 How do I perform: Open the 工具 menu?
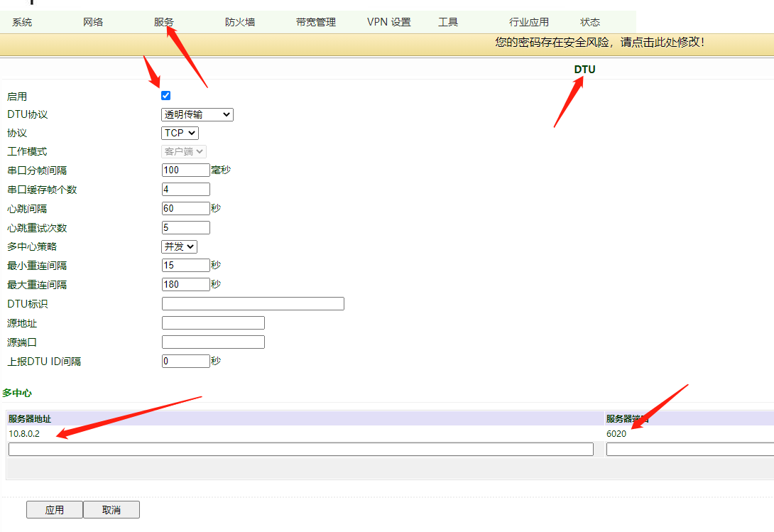448,21
